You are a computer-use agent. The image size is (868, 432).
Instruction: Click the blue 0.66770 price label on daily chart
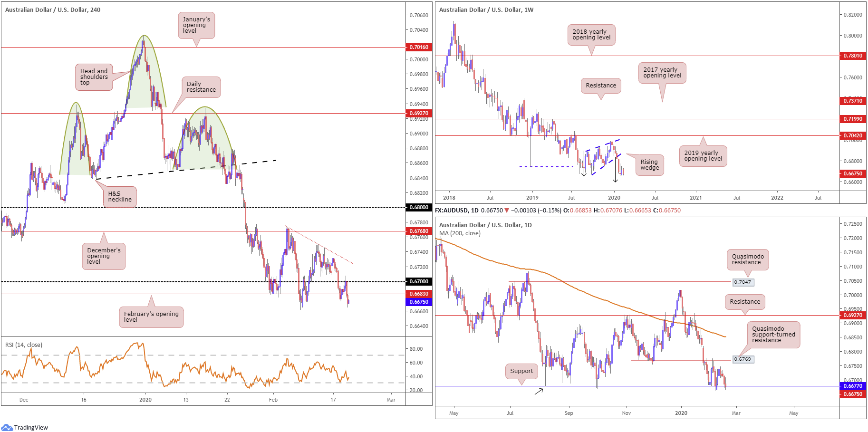point(853,386)
